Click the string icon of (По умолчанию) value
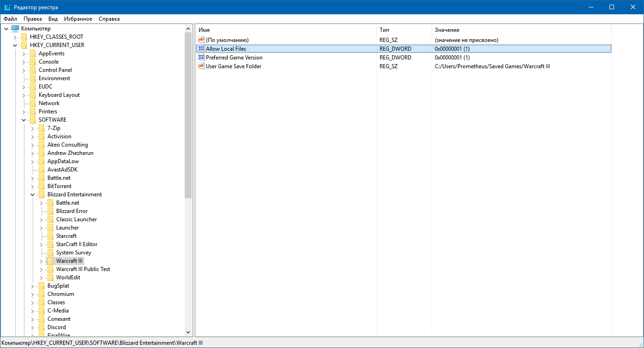644x348 pixels. [x=201, y=40]
